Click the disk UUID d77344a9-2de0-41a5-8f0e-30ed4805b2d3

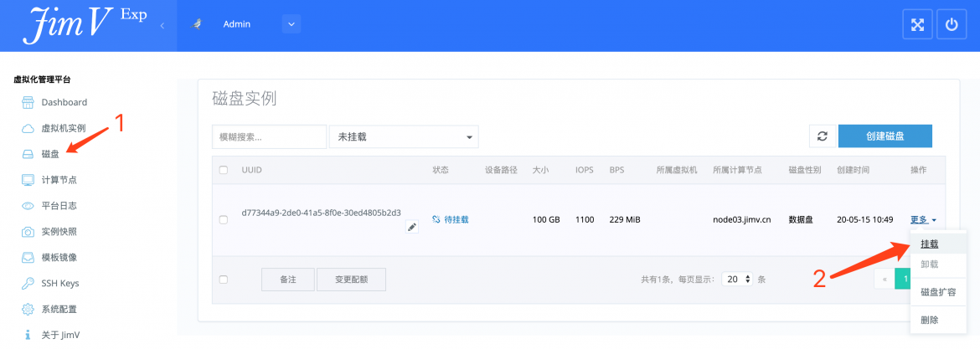tap(322, 213)
